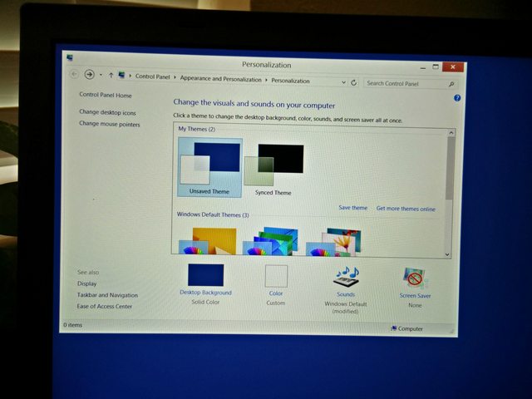
Task: Select the Synced Theme thumbnail
Action: point(273,169)
